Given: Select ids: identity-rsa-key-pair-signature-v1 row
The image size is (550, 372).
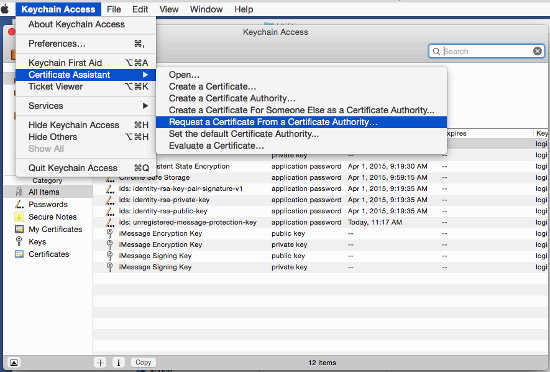Looking at the screenshot, I should click(x=321, y=189).
